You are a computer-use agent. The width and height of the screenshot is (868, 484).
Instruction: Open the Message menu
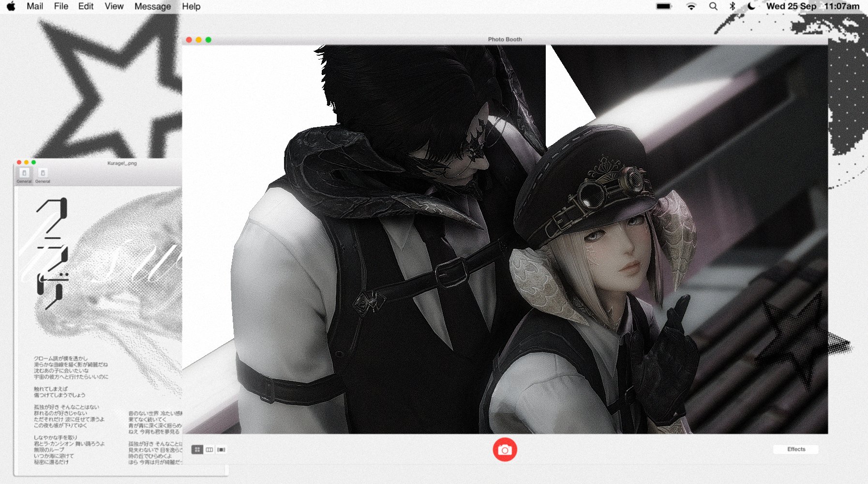click(152, 6)
